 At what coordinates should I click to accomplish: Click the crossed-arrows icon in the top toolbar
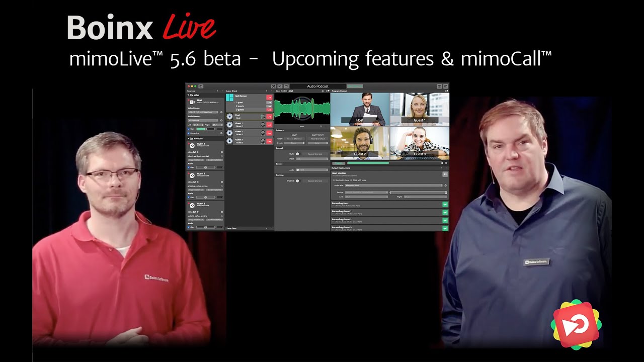274,86
